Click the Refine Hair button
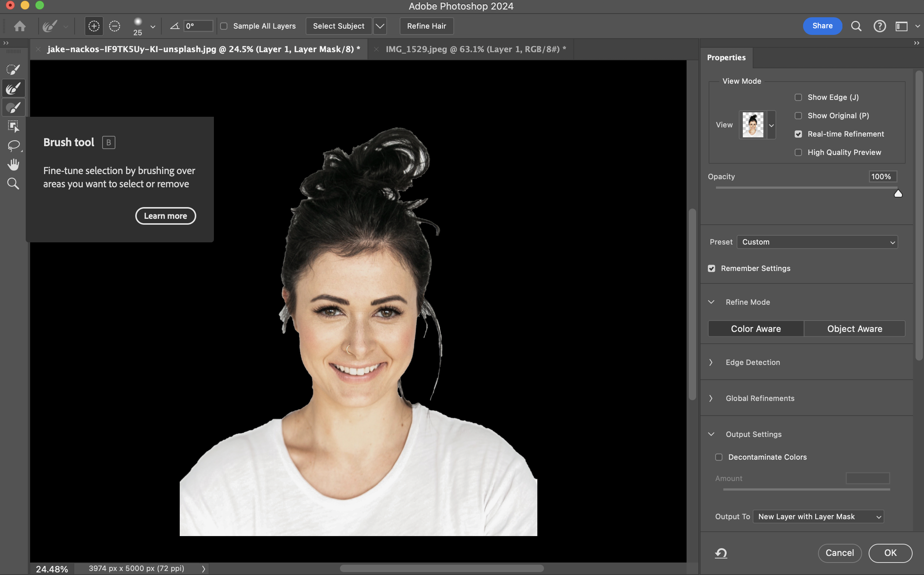924x575 pixels. point(426,26)
